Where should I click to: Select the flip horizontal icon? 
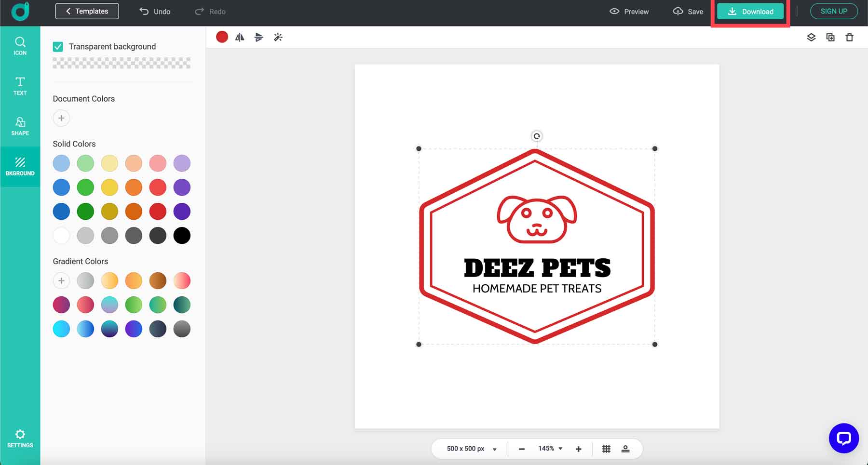240,37
